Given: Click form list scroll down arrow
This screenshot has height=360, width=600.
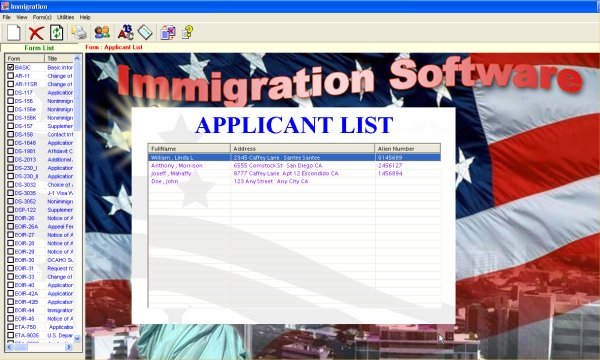Looking at the screenshot, I should click(x=77, y=339).
